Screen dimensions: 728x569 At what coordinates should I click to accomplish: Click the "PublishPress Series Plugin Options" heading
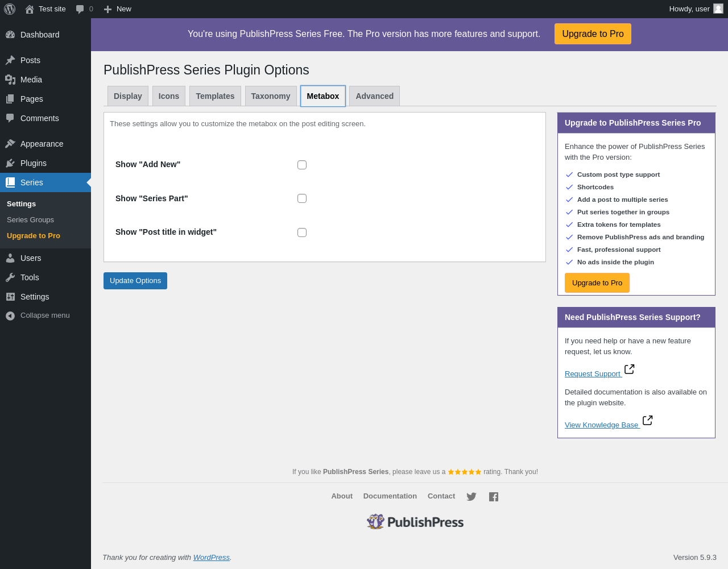pos(206,70)
